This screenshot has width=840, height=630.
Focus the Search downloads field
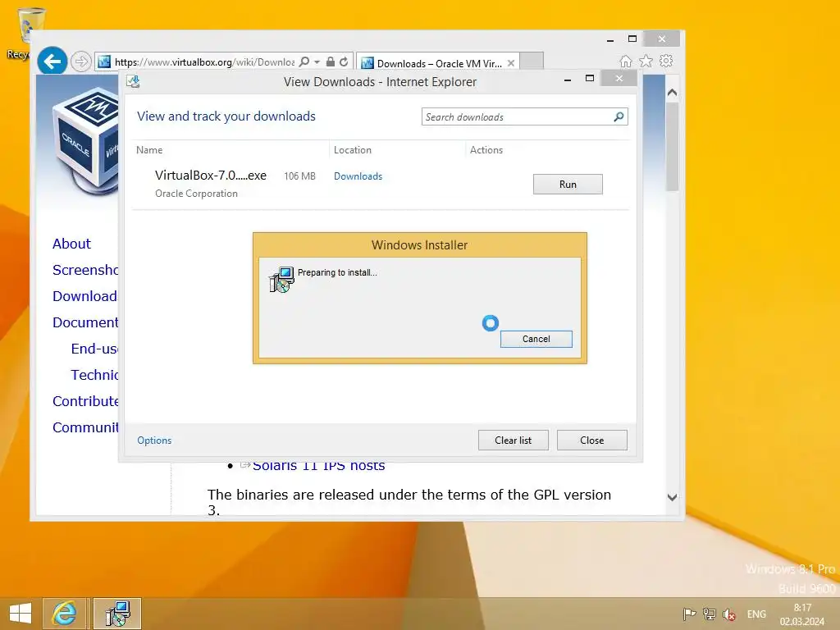click(x=524, y=116)
